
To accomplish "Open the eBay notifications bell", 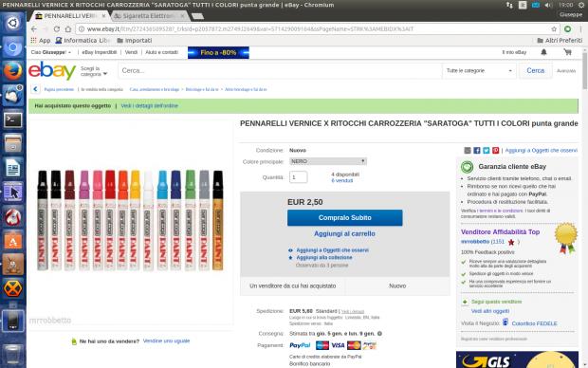I will pyautogui.click(x=543, y=52).
